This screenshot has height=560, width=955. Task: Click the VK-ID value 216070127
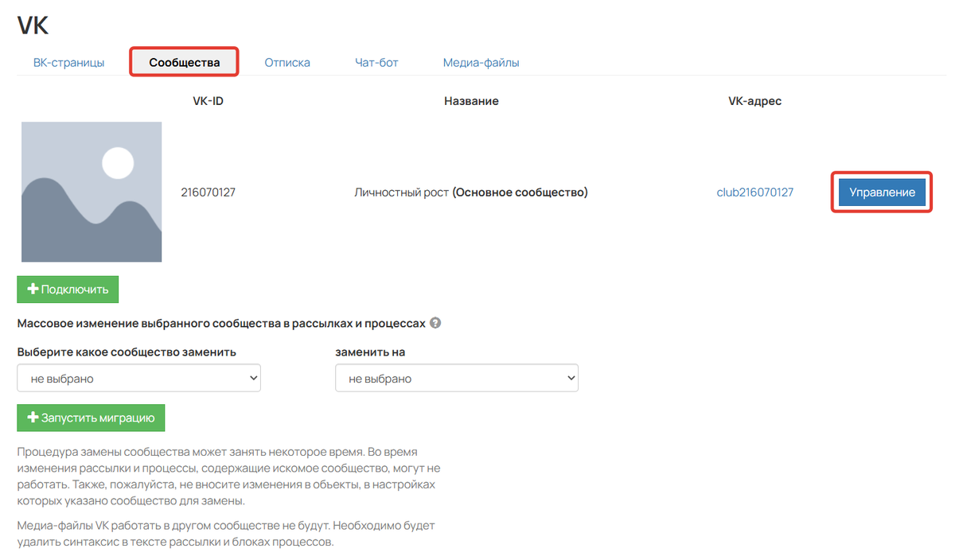point(209,192)
